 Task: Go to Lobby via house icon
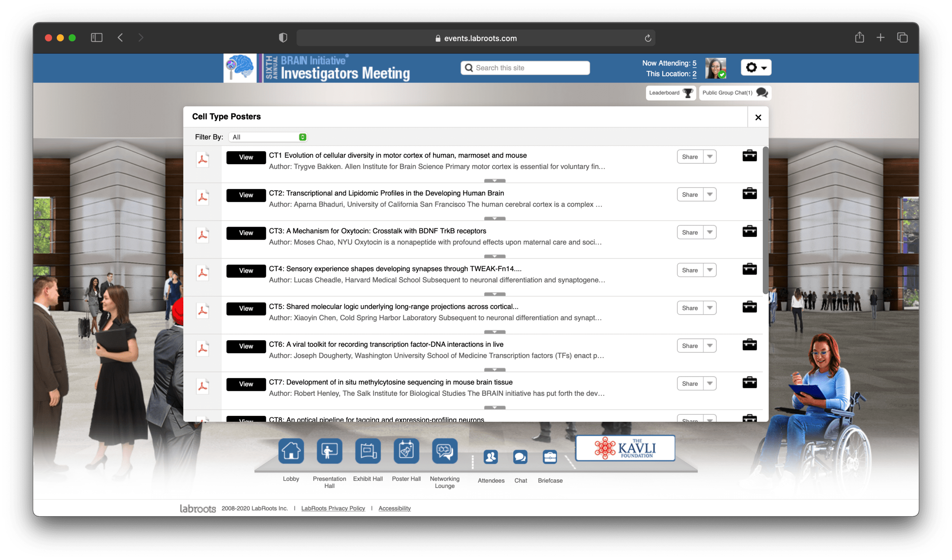click(x=291, y=451)
